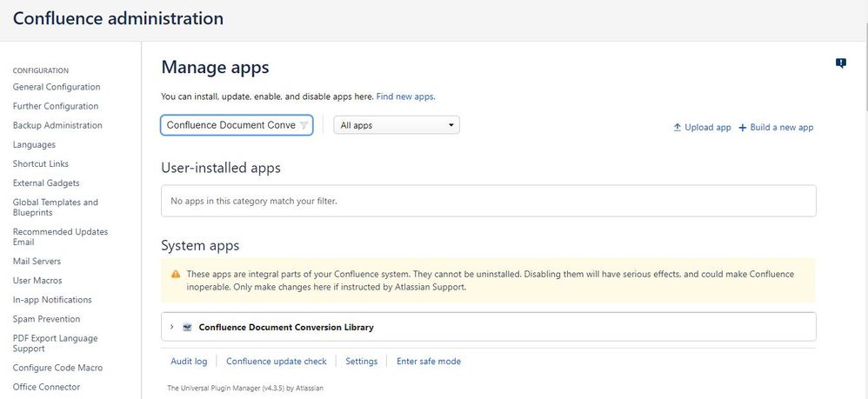This screenshot has height=399, width=868.
Task: Click Build a new app link
Action: point(782,127)
